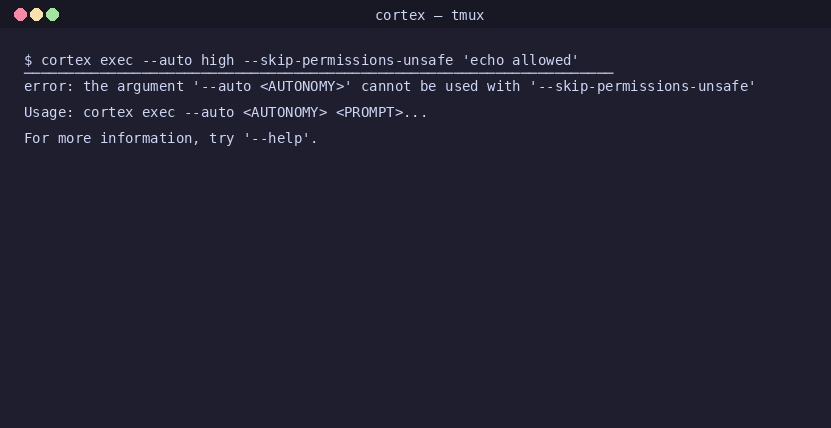Screen dimensions: 831x428
Task: Click the 'Usage:' label
Action: coord(49,112)
